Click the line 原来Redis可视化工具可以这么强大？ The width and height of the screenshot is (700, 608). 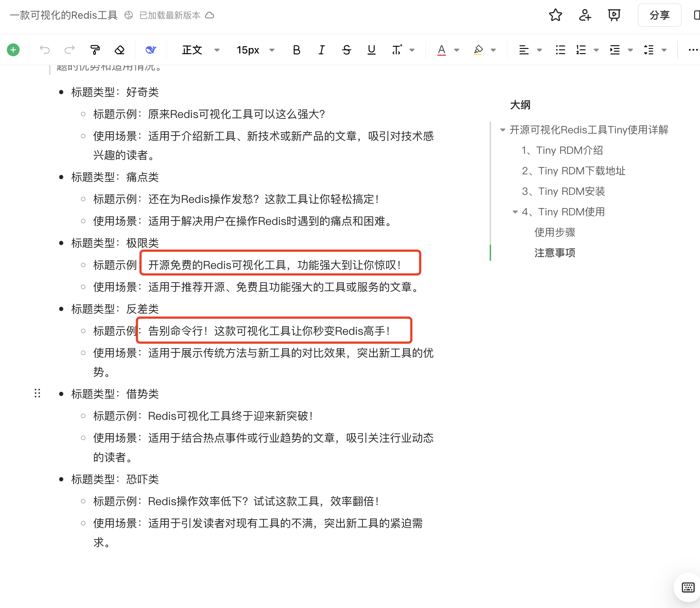point(237,114)
